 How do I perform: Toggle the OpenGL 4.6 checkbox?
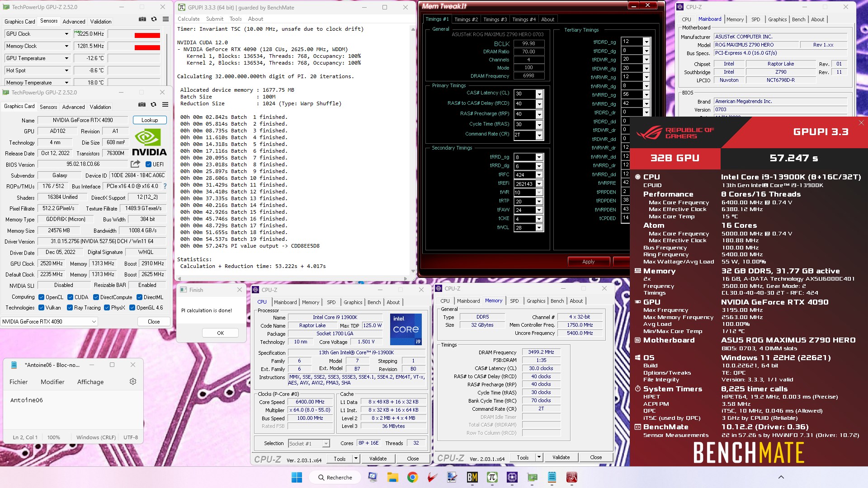coord(132,308)
